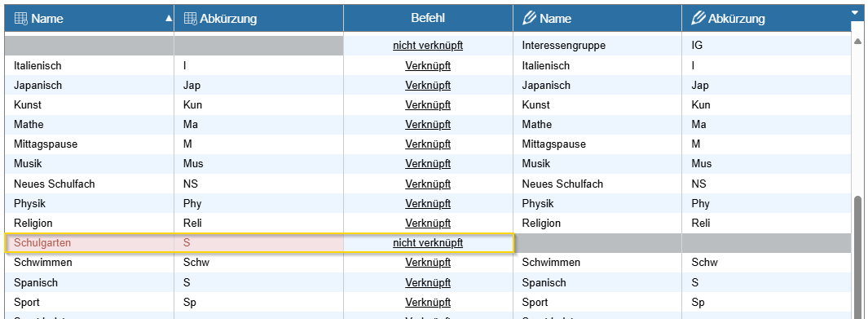Click the IG abbreviation cell

click(x=766, y=46)
